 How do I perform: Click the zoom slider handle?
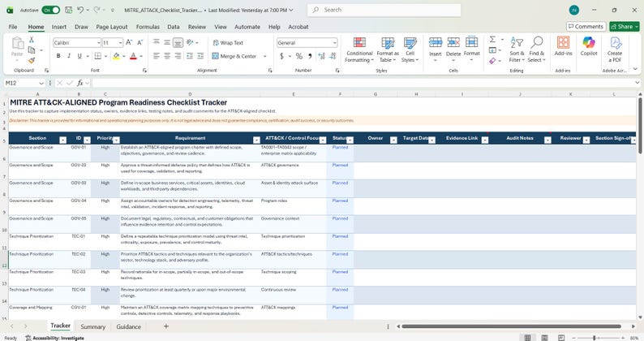[595, 338]
